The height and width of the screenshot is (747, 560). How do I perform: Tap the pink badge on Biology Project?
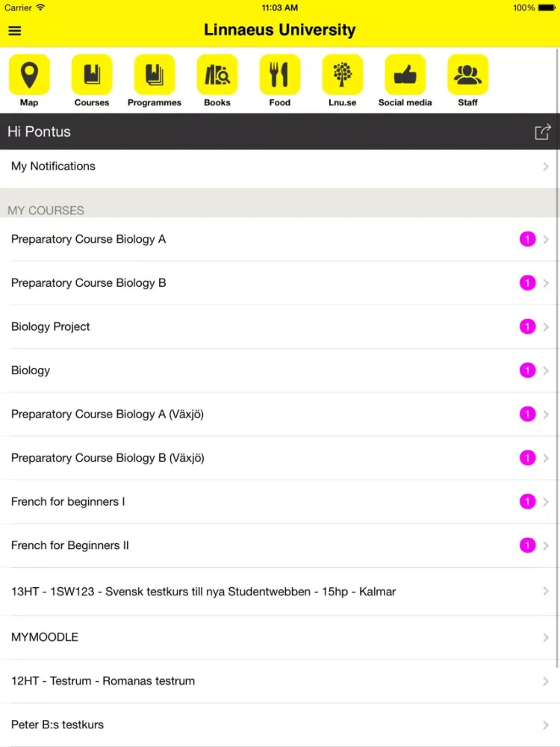tap(527, 327)
